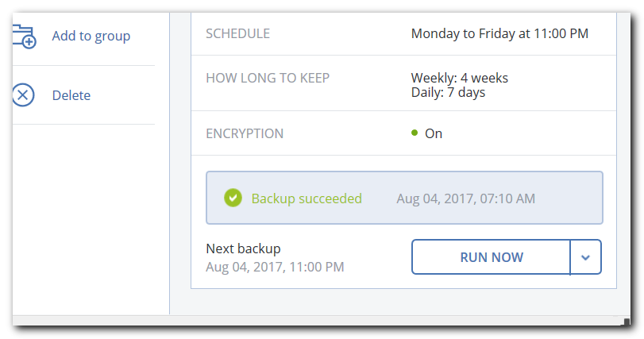Viewport: 644px width, 339px height.
Task: Click the ENCRYPTION row label
Action: point(245,133)
